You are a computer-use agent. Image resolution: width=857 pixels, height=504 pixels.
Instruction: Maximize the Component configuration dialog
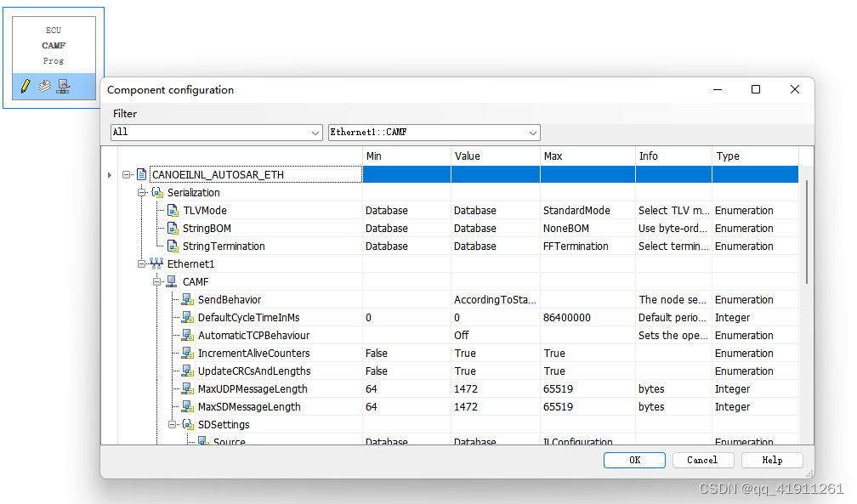point(755,89)
